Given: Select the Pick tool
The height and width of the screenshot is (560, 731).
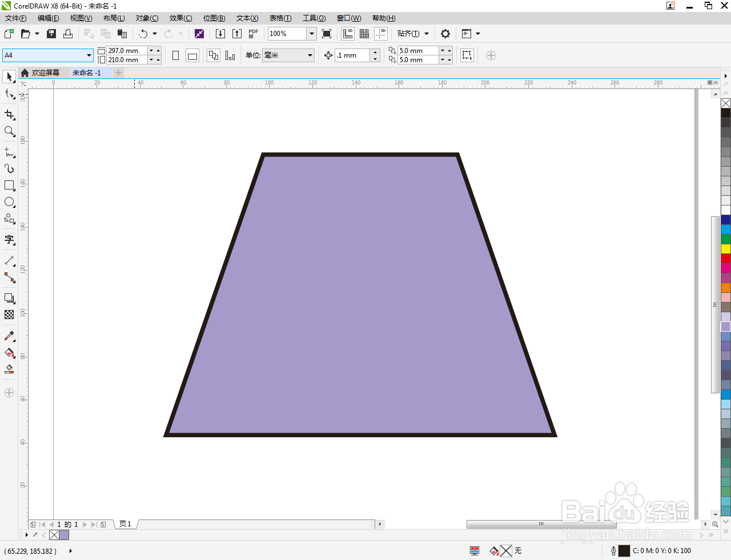Looking at the screenshot, I should pos(9,76).
